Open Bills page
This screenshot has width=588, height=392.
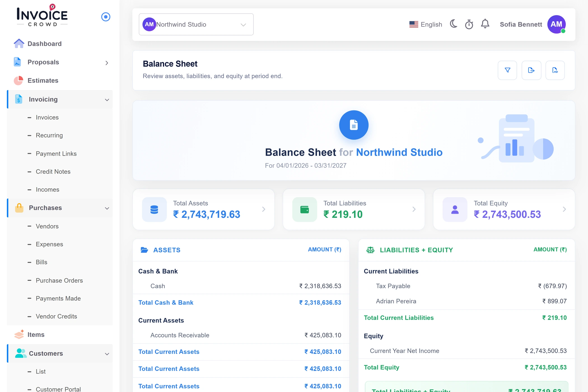41,262
